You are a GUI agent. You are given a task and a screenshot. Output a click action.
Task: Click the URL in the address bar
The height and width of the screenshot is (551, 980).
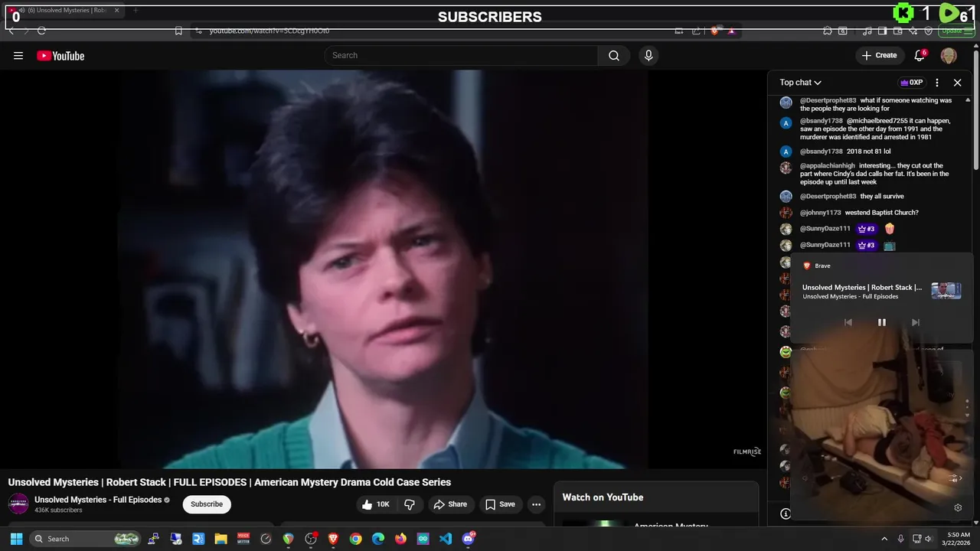point(269,31)
